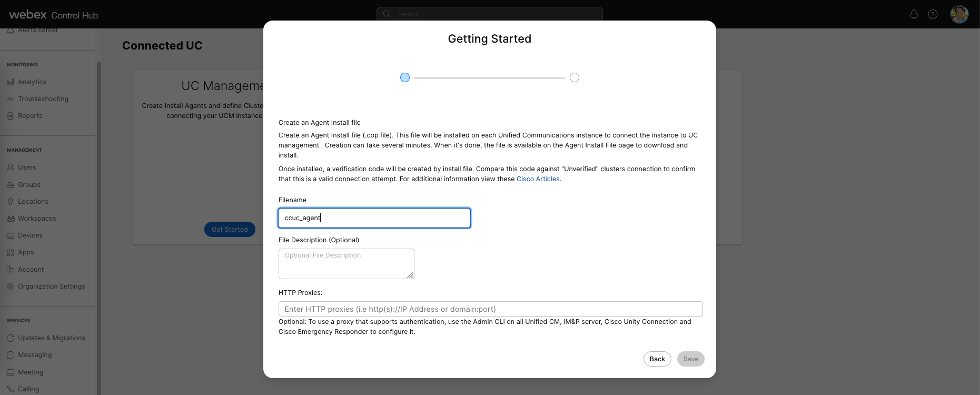Open the help question mark icon
The image size is (980, 395).
(x=933, y=14)
